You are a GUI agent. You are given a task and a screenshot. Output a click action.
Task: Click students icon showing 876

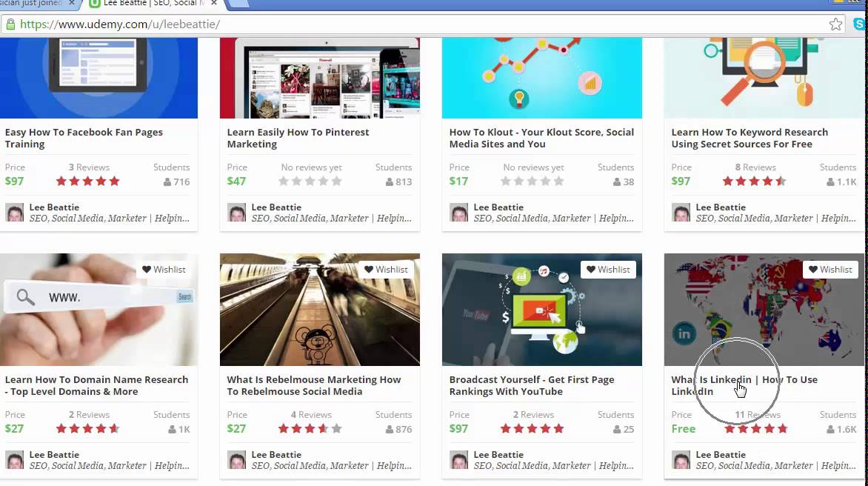[x=389, y=429]
